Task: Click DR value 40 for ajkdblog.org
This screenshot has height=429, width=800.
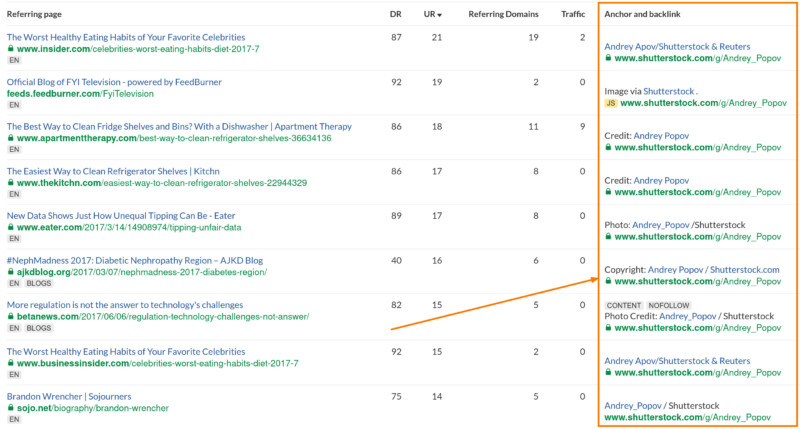Action: click(396, 260)
